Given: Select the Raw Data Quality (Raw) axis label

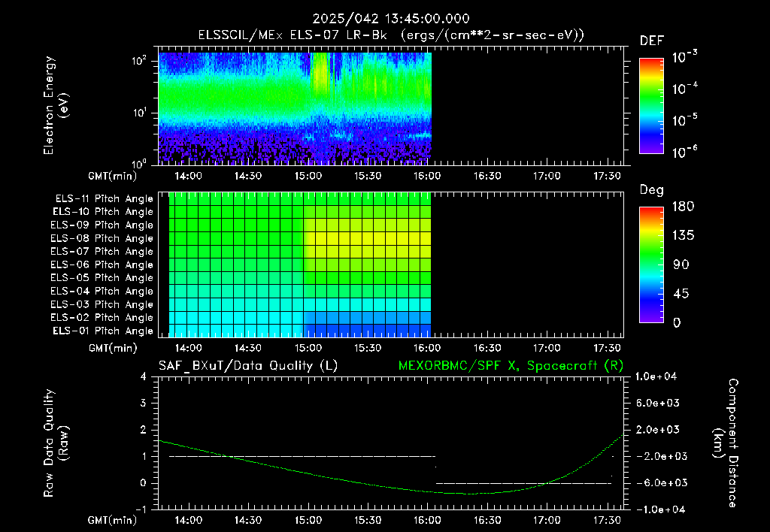Looking at the screenshot, I should (55, 443).
